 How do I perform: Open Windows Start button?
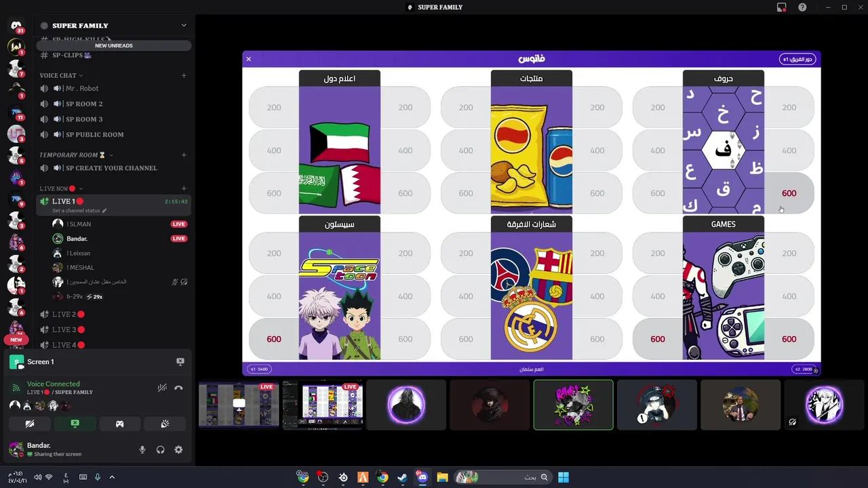[564, 477]
